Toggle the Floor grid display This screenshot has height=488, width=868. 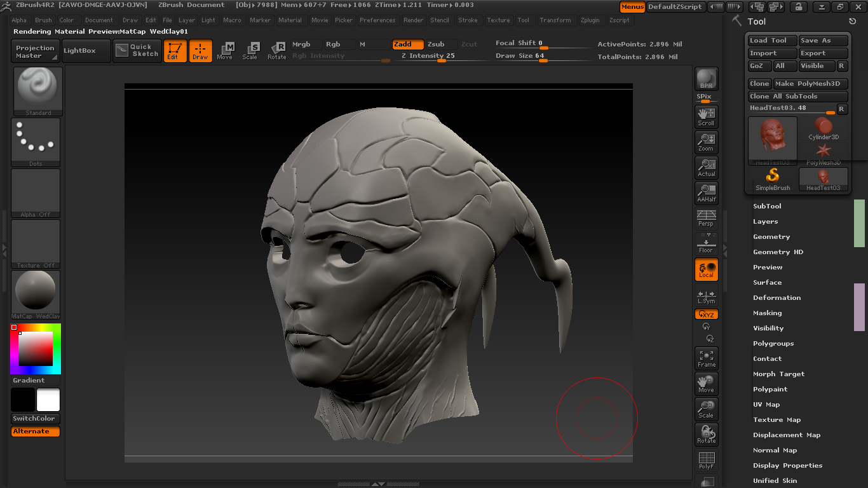click(x=706, y=243)
